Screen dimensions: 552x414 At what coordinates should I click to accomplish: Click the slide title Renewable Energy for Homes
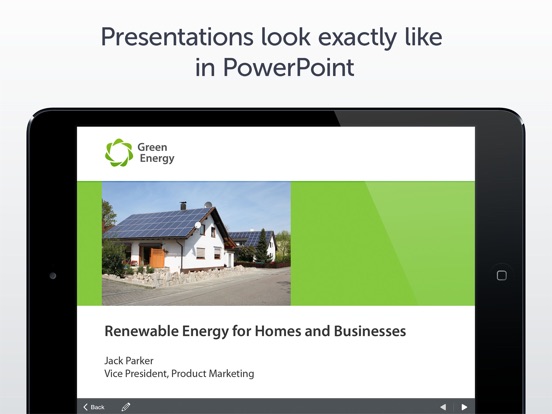point(255,332)
